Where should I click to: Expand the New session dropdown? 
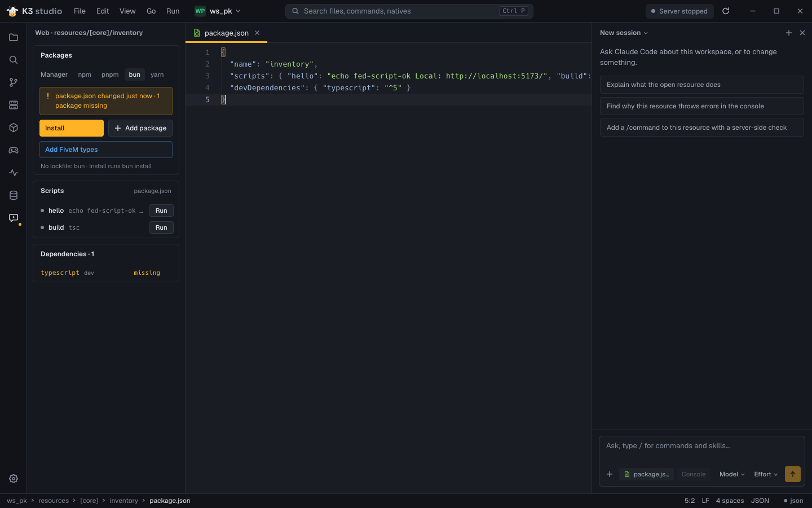(624, 33)
